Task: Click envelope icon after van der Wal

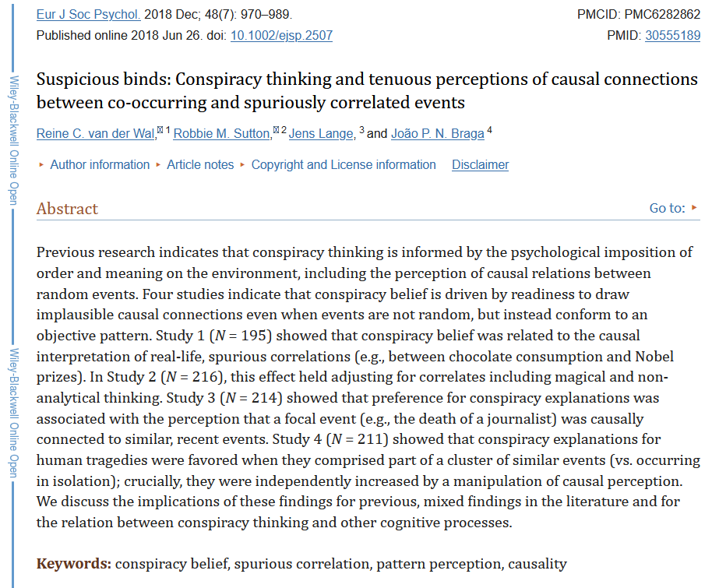Action: point(160,130)
